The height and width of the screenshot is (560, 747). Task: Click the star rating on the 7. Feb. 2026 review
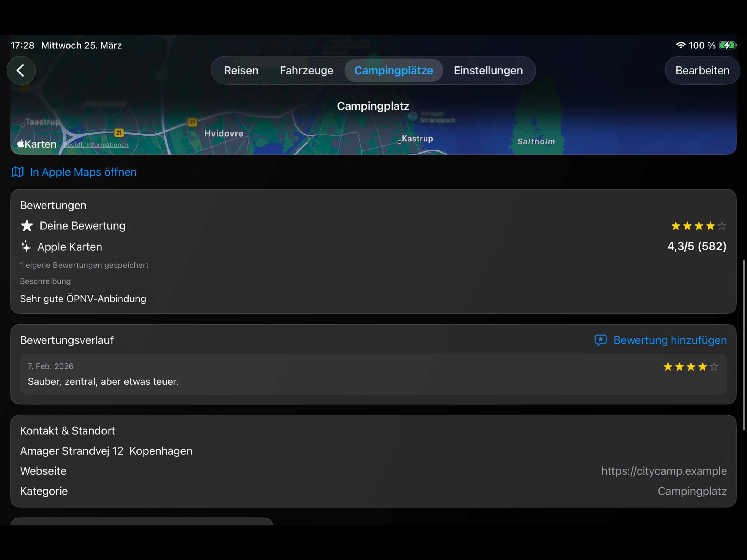coord(691,366)
